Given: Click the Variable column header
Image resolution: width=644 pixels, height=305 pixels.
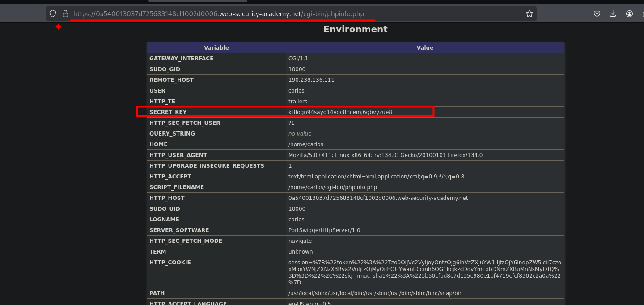Looking at the screenshot, I should coord(216,47).
